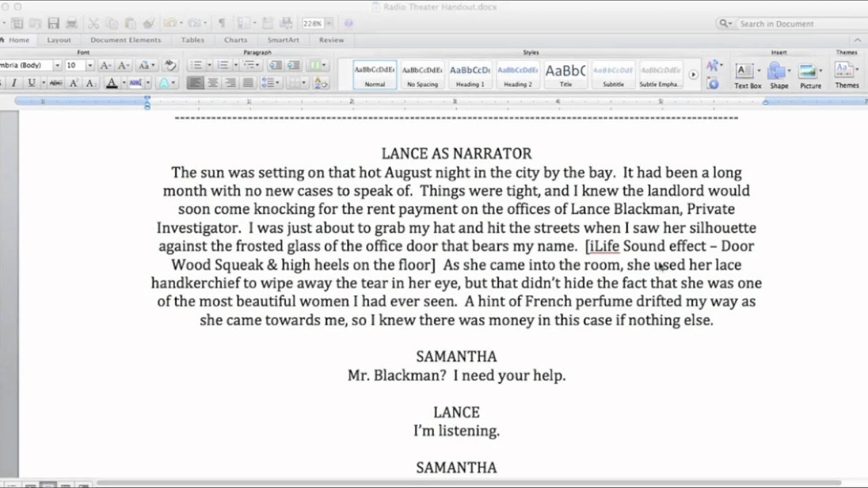Open the Charts tab

click(236, 40)
